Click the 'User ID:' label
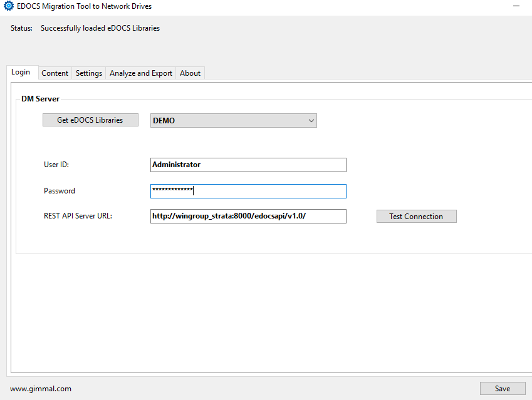 [x=56, y=165]
